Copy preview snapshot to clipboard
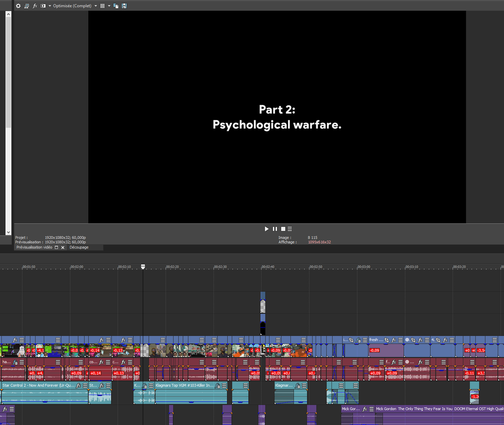Image resolution: width=504 pixels, height=425 pixels. [116, 6]
